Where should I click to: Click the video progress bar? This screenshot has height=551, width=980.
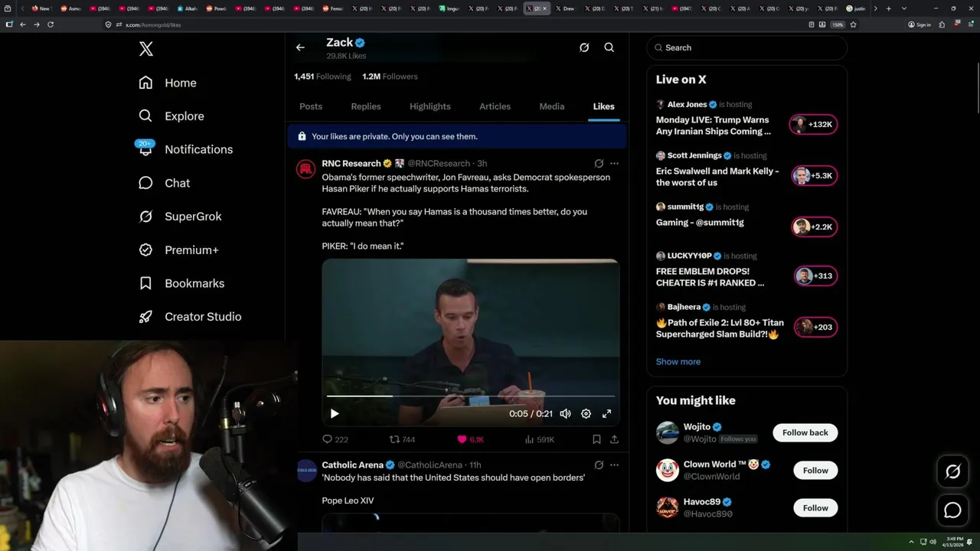pos(470,396)
